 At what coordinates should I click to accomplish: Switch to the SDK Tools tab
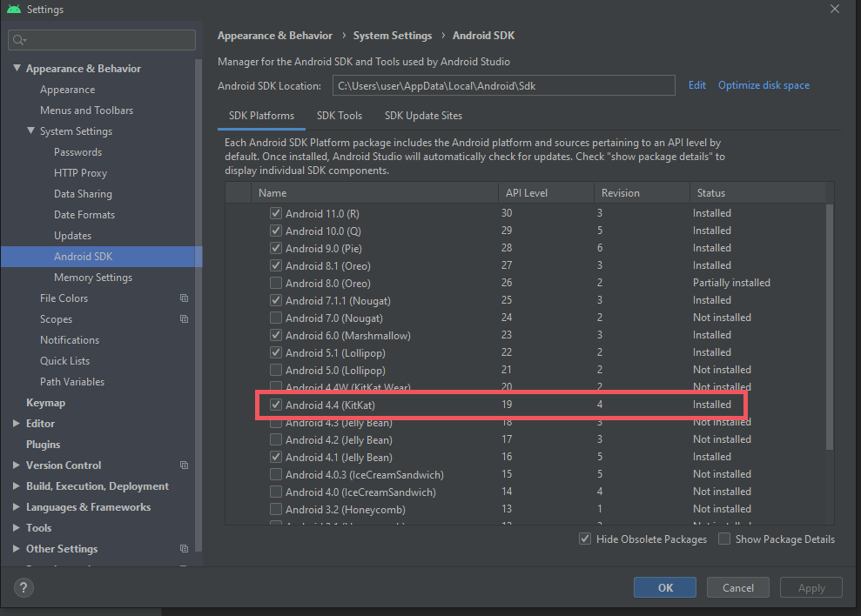339,116
